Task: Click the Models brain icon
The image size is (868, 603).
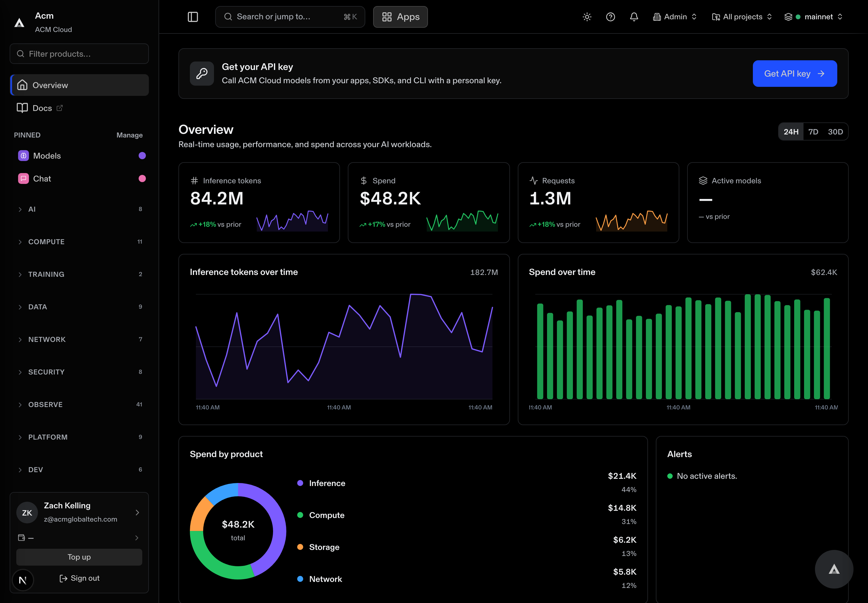Action: [24, 156]
